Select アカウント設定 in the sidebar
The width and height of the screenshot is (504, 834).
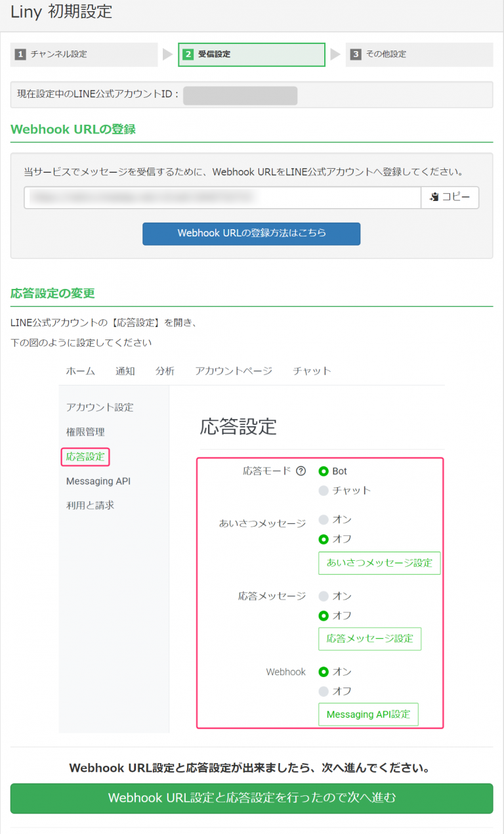100,407
